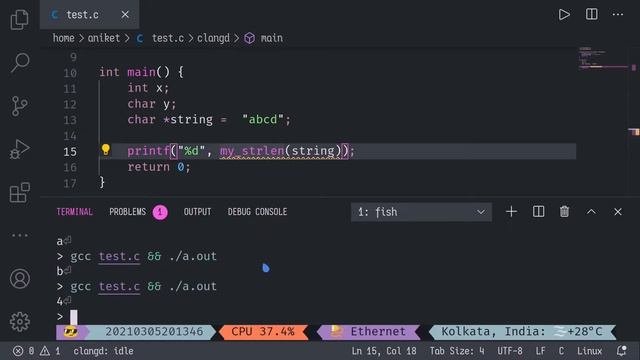
Task: Show additional views ellipsis in activity bar
Action: pos(20,236)
